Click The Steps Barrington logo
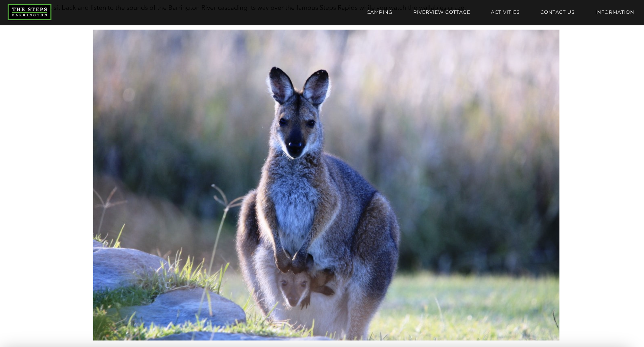The width and height of the screenshot is (644, 347). pos(30,12)
